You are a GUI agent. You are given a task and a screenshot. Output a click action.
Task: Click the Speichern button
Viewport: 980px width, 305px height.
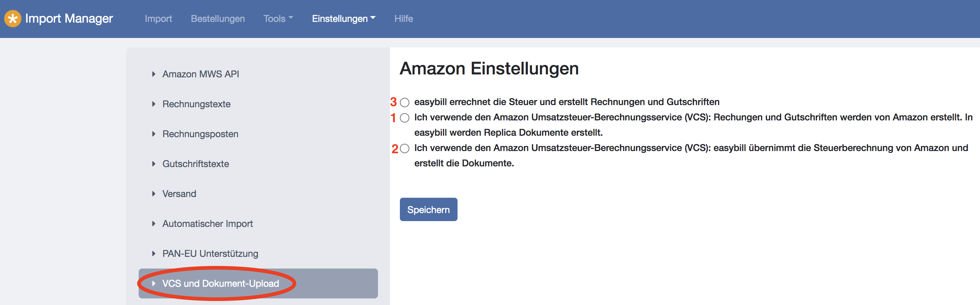click(x=428, y=209)
